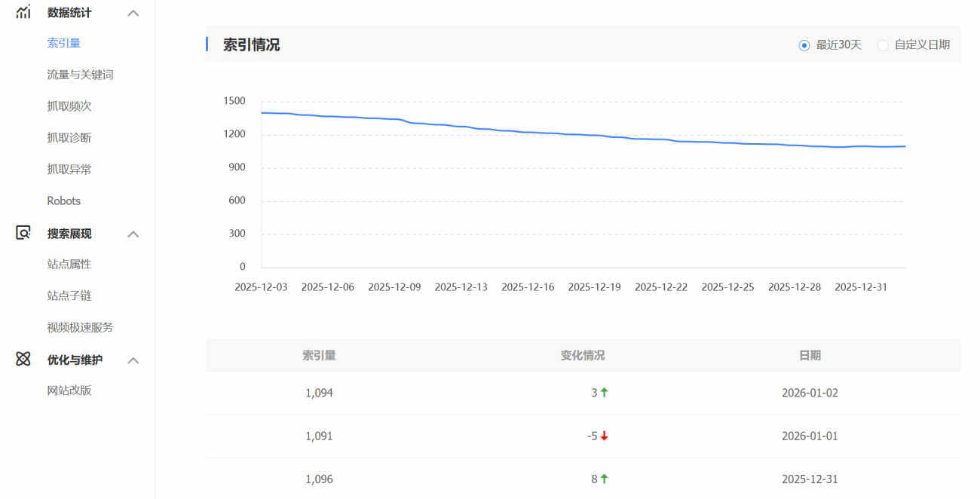
Task: Open 视频极速服务 sidebar entry
Action: tap(80, 327)
